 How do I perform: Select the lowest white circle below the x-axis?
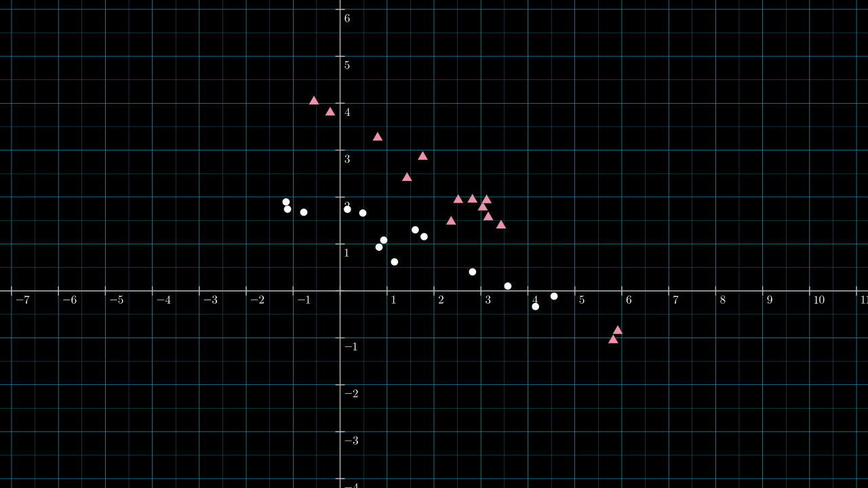tap(536, 307)
